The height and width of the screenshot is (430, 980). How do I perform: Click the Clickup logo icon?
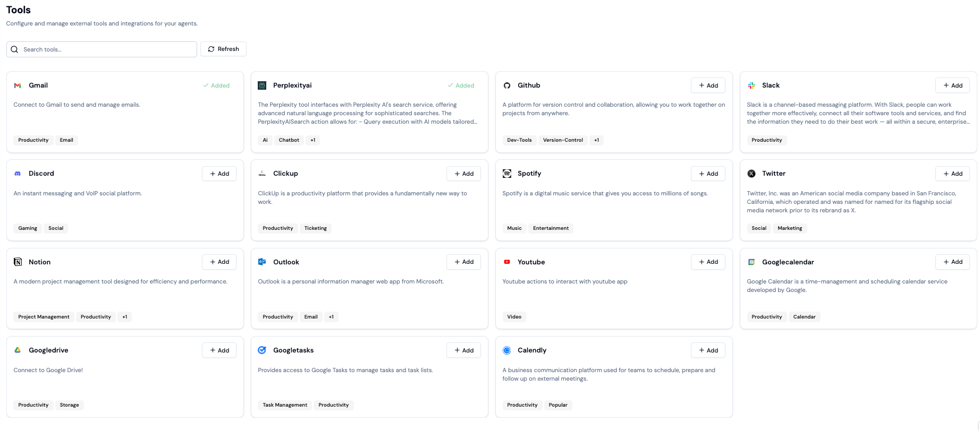tap(262, 174)
